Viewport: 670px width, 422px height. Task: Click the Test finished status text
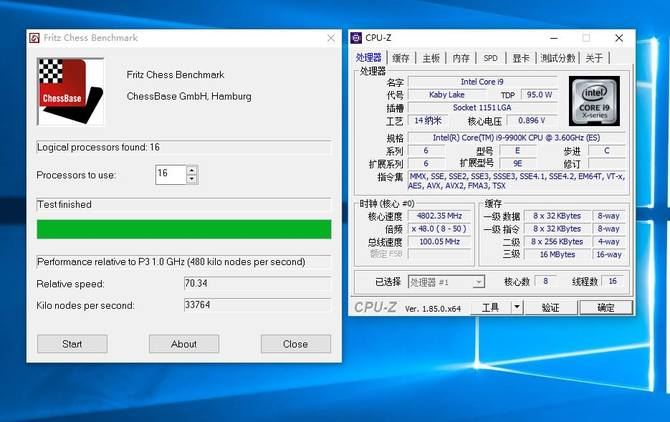[x=64, y=205]
